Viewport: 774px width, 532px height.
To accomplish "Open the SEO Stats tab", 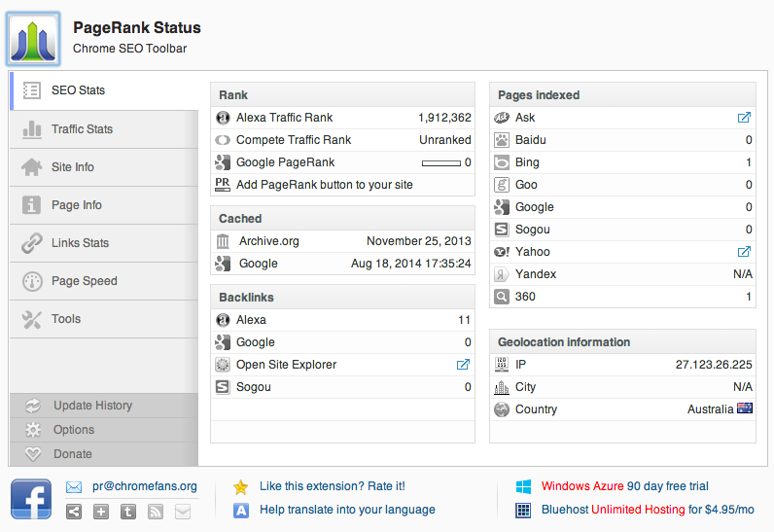I will [104, 90].
